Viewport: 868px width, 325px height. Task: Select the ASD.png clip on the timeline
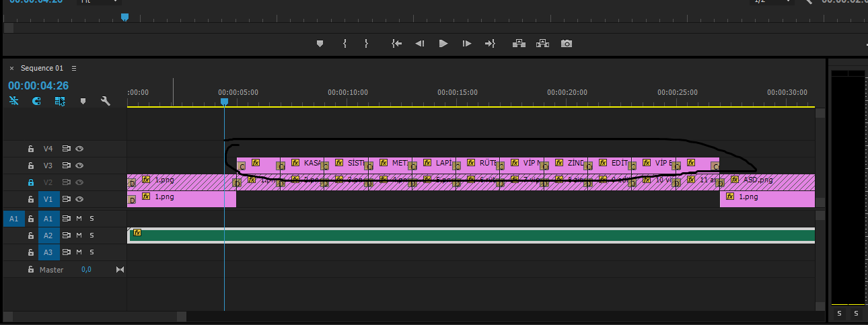pyautogui.click(x=767, y=180)
